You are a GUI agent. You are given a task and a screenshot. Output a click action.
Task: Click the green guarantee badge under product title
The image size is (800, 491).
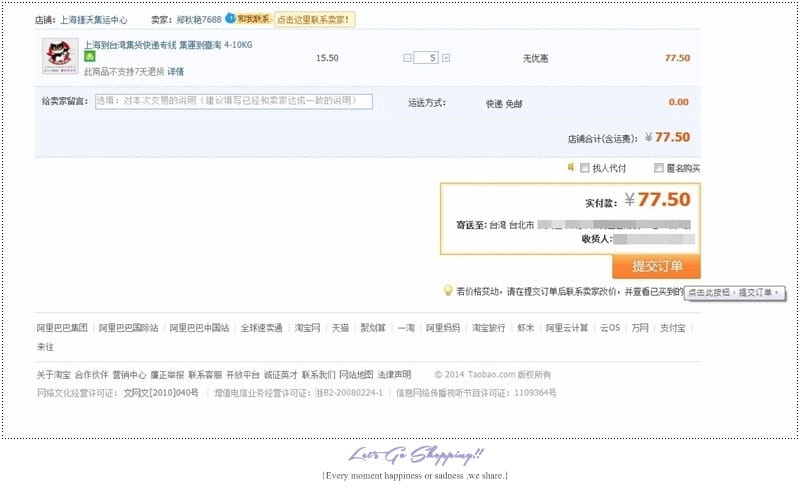90,57
